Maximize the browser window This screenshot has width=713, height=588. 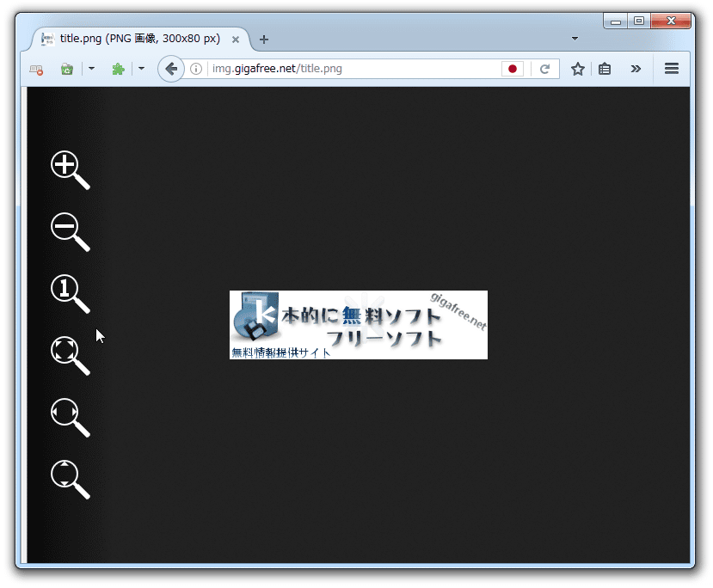[639, 21]
